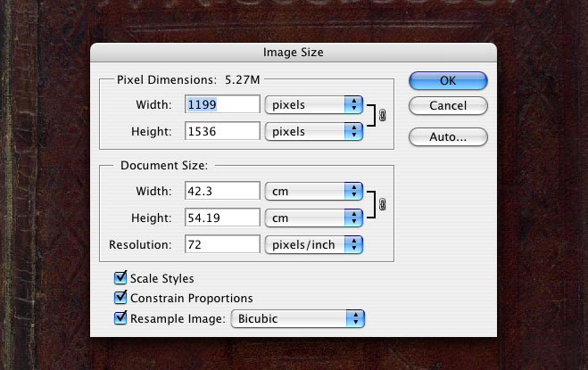Click the Pixel Dimensions Height field showing 1536
588x370 pixels.
222,131
